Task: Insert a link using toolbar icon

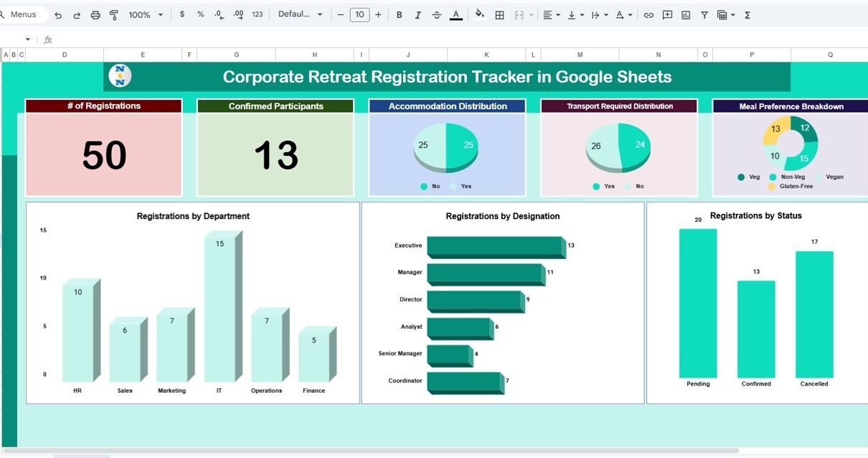Action: 648,15
